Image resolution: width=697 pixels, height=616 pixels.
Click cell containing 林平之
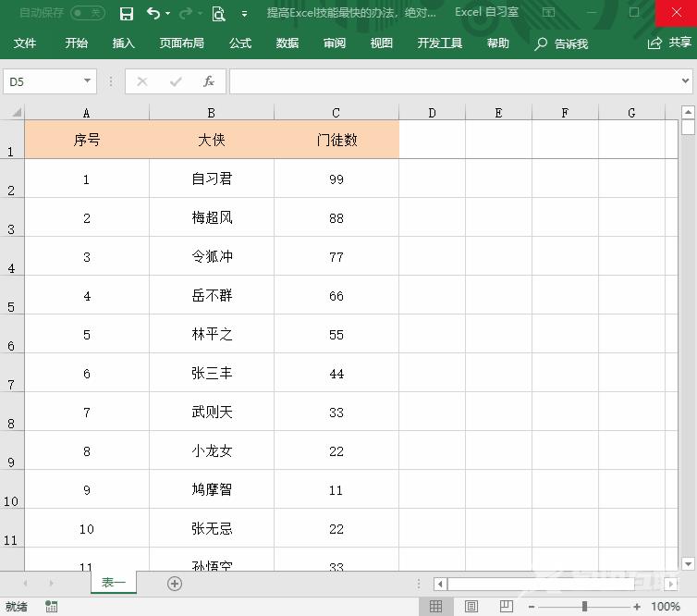tap(212, 334)
